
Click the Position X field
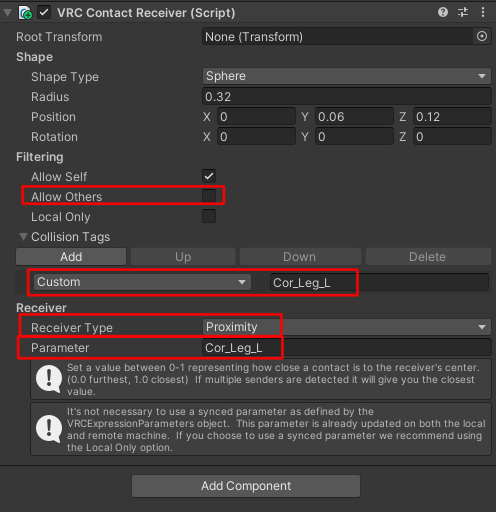point(256,117)
